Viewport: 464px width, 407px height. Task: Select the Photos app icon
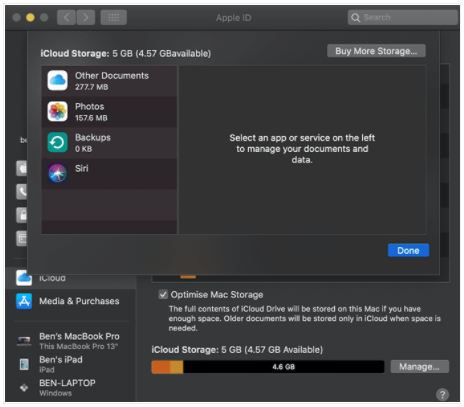(57, 111)
